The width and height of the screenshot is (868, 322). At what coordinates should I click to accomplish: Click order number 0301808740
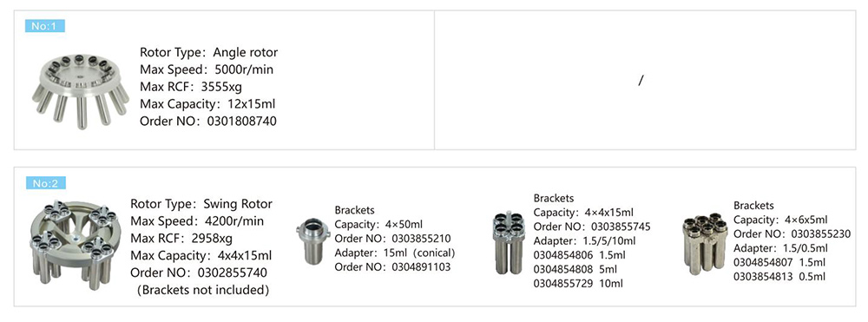point(242,121)
